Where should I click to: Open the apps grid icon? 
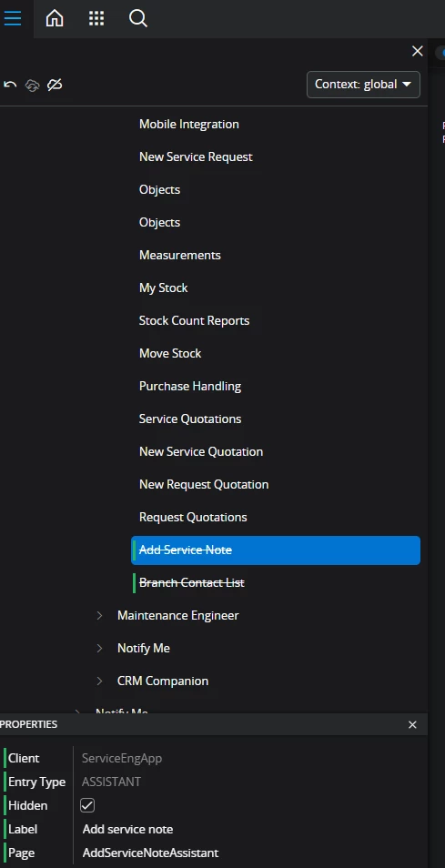(x=96, y=18)
